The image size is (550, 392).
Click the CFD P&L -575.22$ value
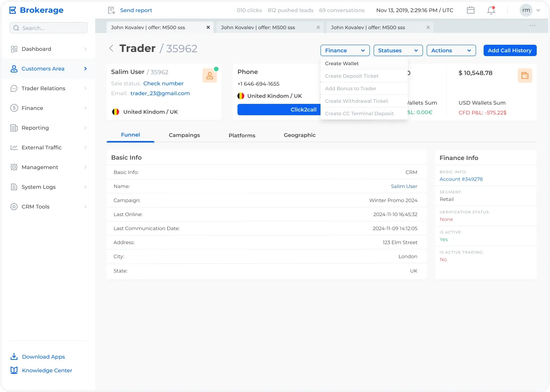[x=482, y=113]
